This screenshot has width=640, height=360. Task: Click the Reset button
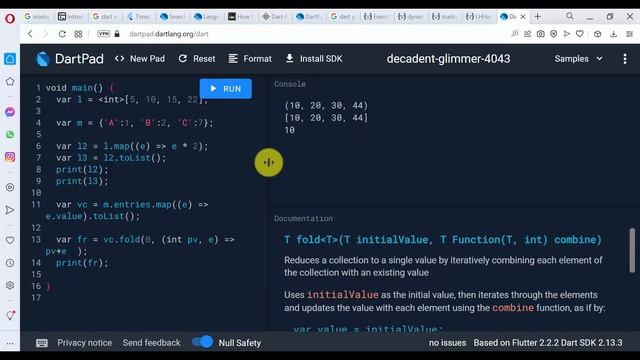(x=197, y=59)
